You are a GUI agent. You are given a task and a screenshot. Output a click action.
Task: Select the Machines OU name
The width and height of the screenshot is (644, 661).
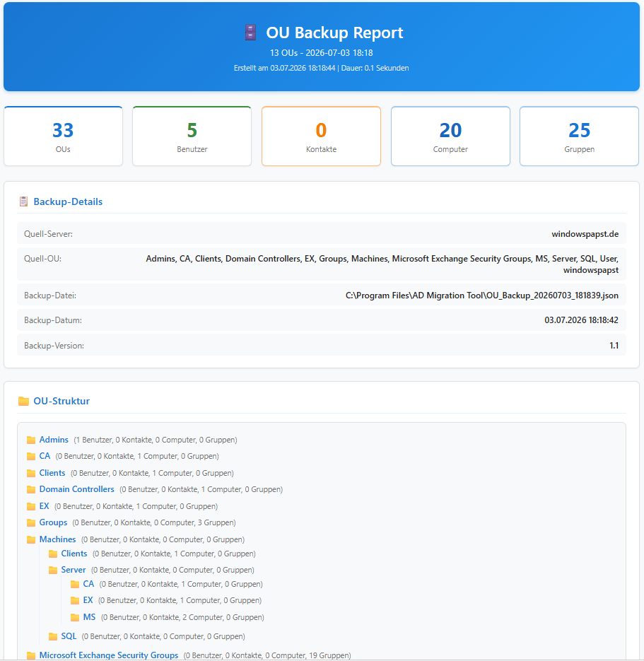click(58, 539)
